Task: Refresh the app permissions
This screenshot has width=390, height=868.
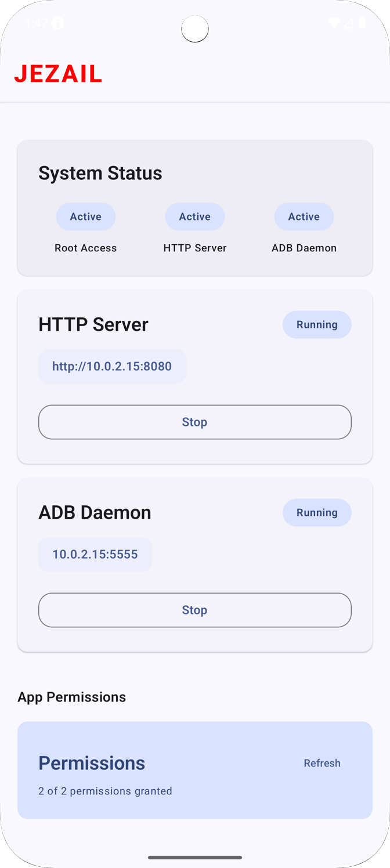Action: pyautogui.click(x=322, y=763)
